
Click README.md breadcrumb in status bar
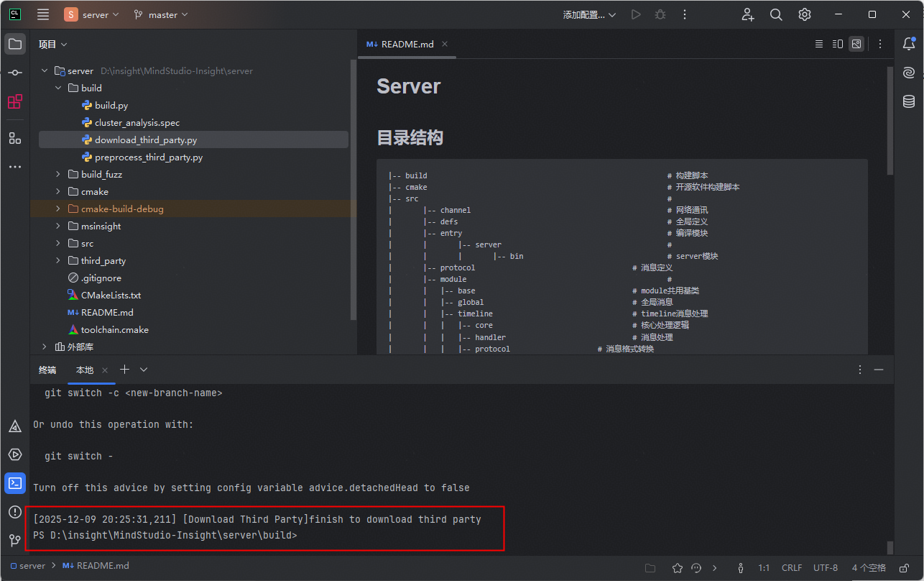point(96,566)
